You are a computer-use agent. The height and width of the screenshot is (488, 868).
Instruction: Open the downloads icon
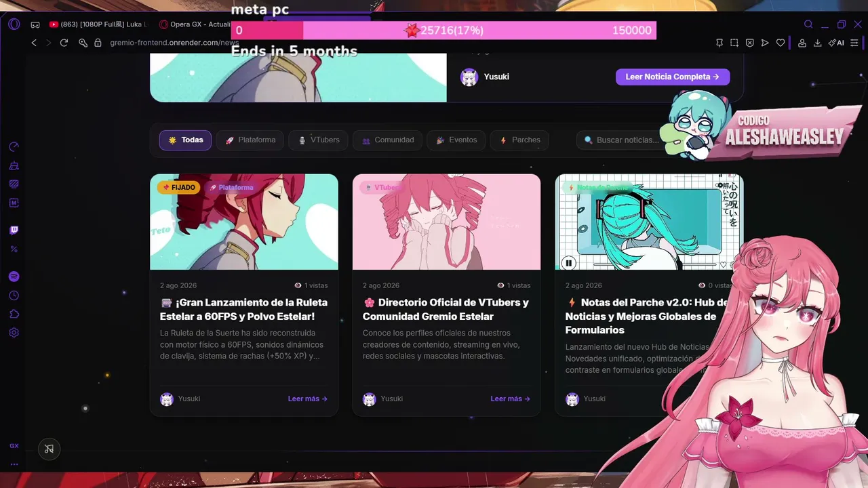[x=817, y=43]
